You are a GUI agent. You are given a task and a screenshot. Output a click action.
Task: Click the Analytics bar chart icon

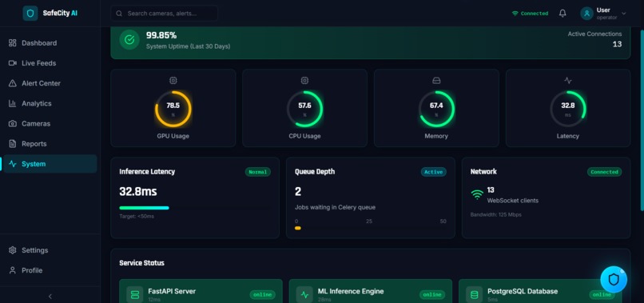(x=12, y=103)
